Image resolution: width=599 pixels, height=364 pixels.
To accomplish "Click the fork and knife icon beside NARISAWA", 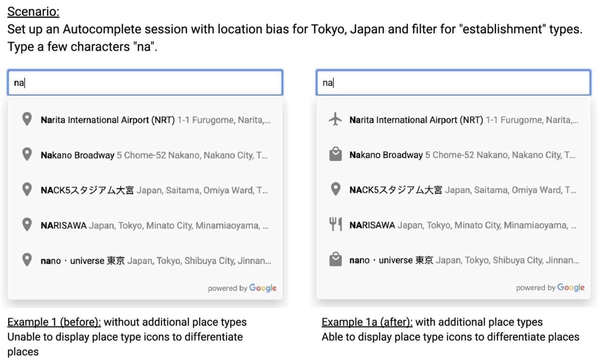I will tap(335, 225).
